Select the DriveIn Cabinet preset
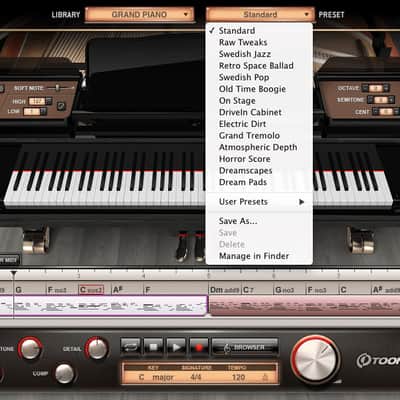The height and width of the screenshot is (400, 400). coord(259,112)
